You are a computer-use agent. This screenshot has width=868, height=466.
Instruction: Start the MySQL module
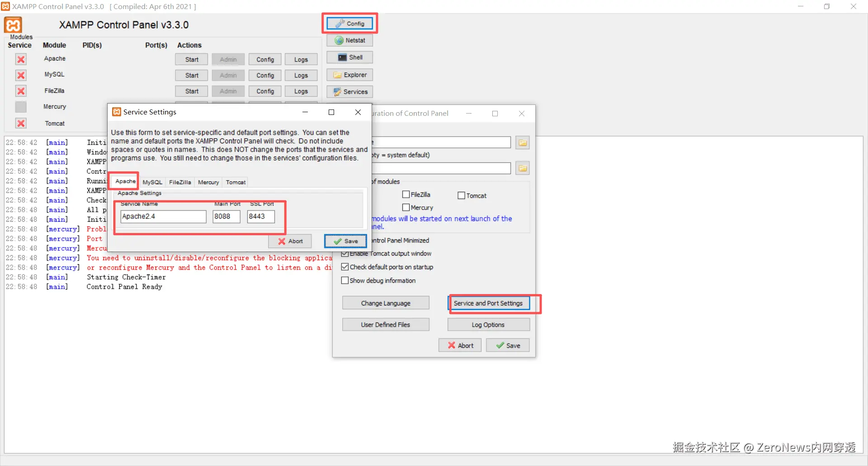(x=192, y=76)
